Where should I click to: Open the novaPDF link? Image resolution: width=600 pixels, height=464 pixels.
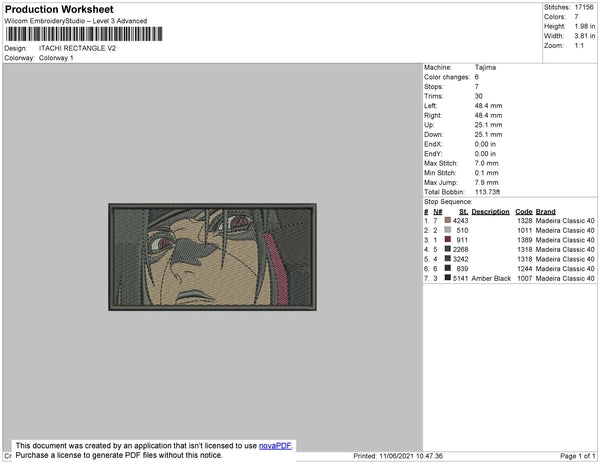coord(275,446)
